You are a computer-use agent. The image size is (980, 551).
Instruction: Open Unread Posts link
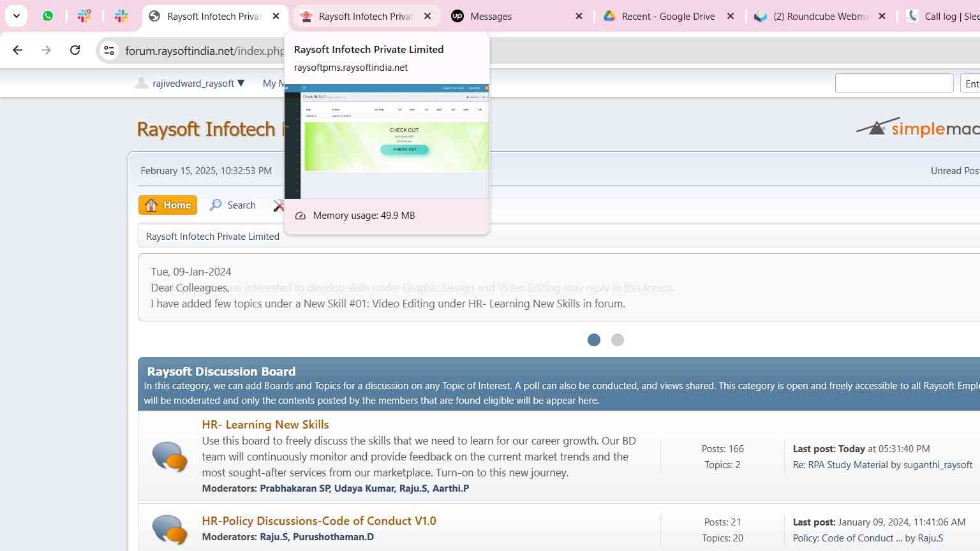click(955, 171)
